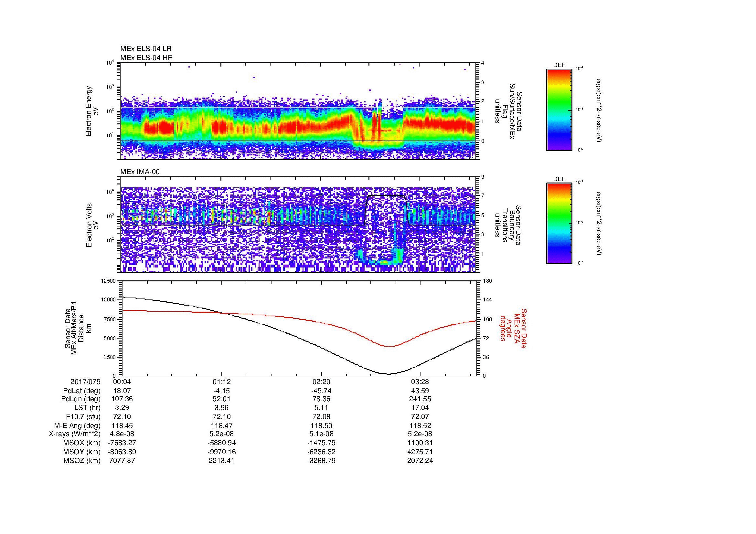Click the PdLon value 241.55
756x534 pixels.
[420, 399]
